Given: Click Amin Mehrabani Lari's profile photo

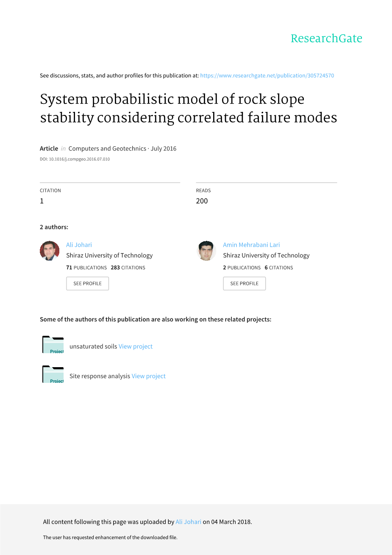Looking at the screenshot, I should coord(207,251).
